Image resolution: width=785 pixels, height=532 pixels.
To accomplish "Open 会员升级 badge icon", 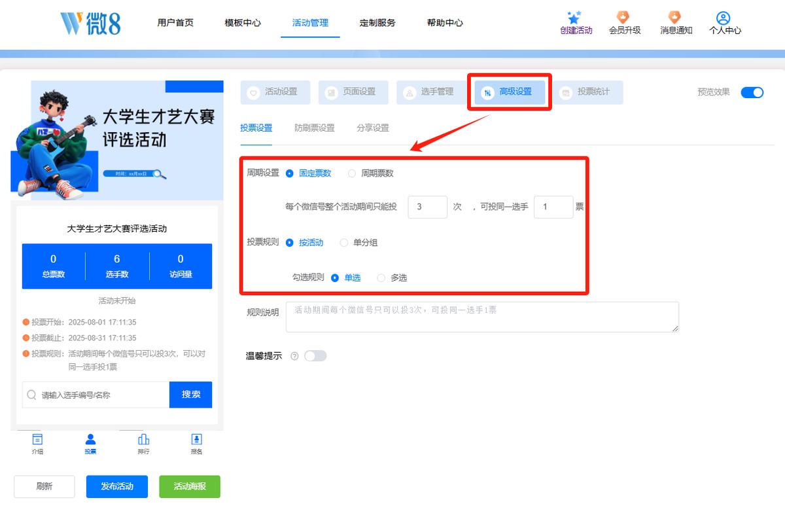I will pos(624,17).
